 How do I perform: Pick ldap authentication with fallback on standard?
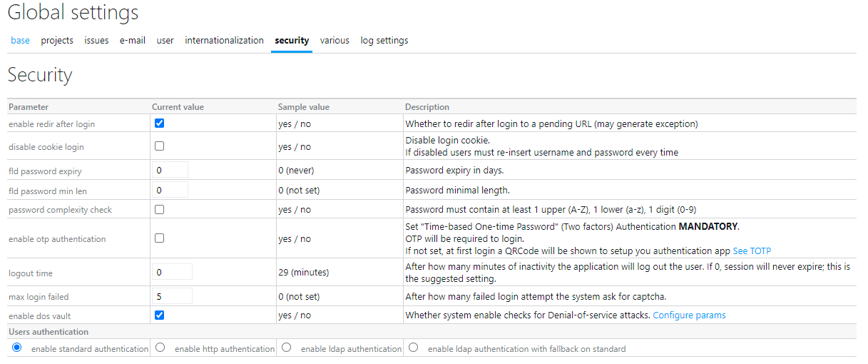click(x=414, y=348)
